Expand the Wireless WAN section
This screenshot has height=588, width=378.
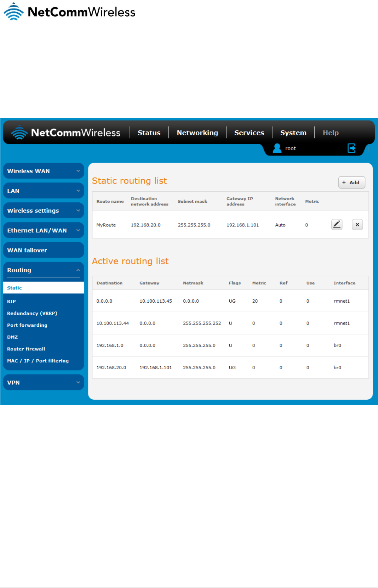[x=44, y=171]
